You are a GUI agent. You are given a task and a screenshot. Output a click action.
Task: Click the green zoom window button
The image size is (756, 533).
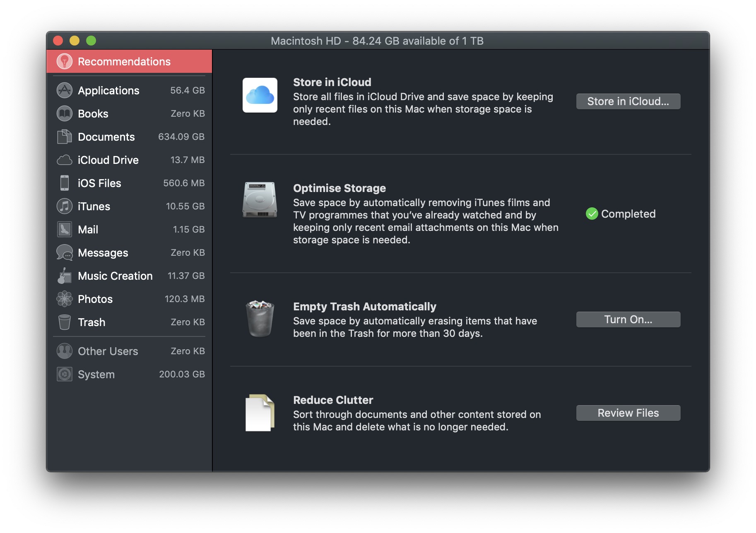(x=91, y=41)
